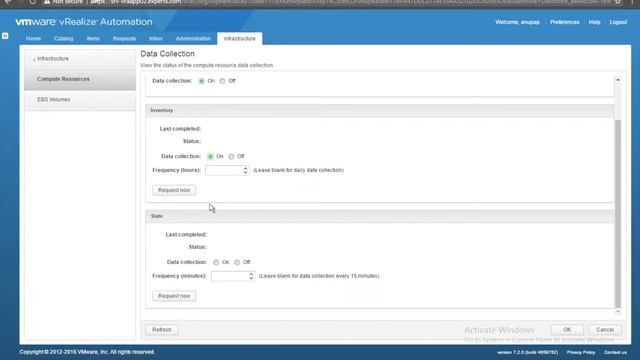Viewport: 640px width, 360px height.
Task: Go to the Requests tab
Action: (x=124, y=38)
